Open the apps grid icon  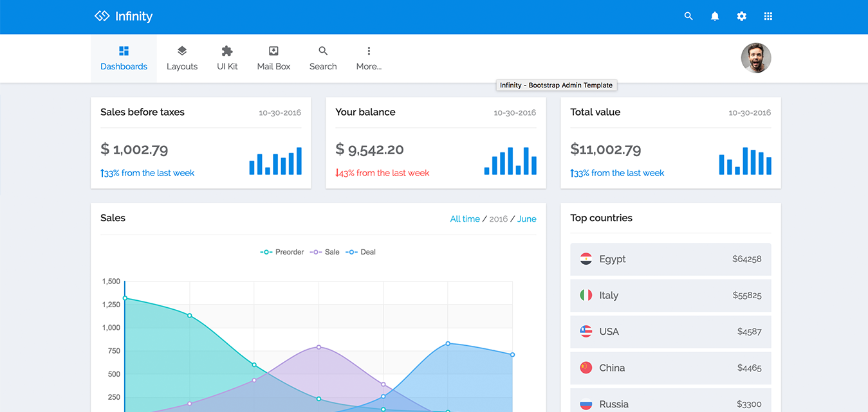(768, 16)
